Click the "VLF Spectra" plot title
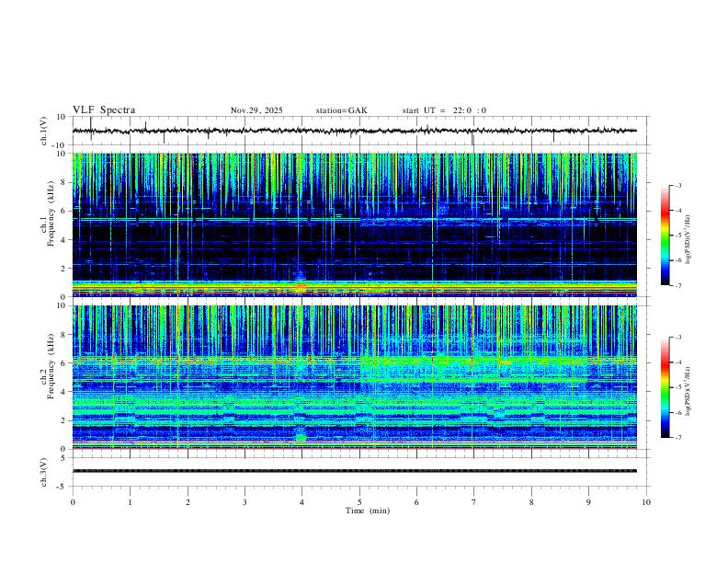Screen dimensions: 728x563 (x=104, y=110)
